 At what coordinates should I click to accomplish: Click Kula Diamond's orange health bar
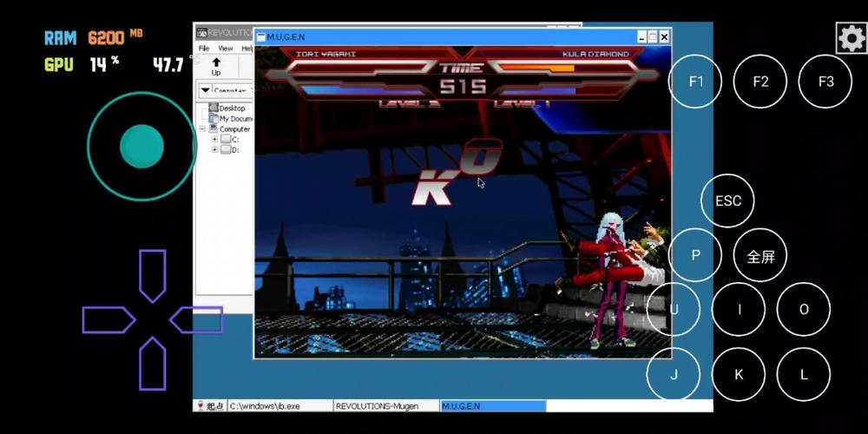point(537,69)
